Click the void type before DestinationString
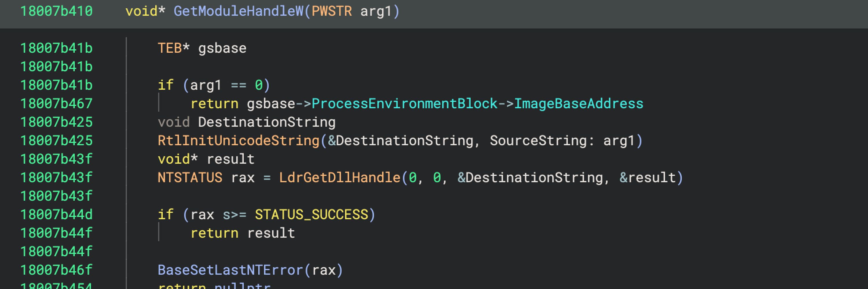The width and height of the screenshot is (868, 289). [174, 122]
